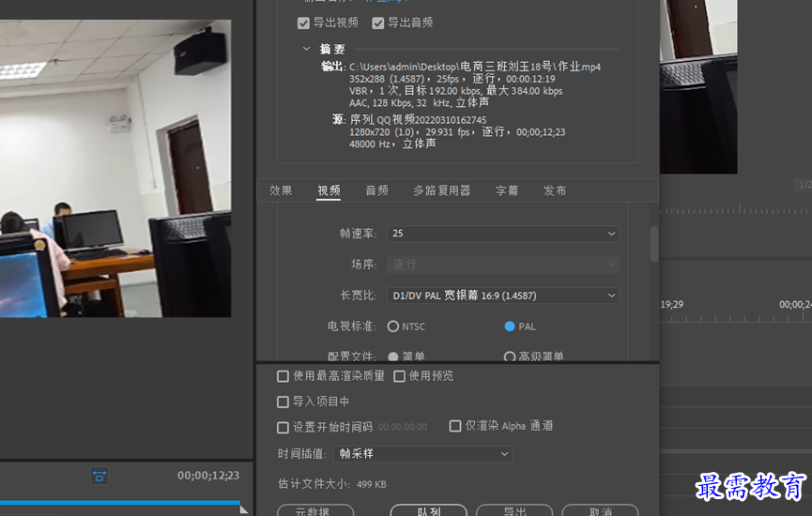Viewport: 812px width, 516px height.
Task: Click the classroom source preview image
Action: [x=115, y=168]
